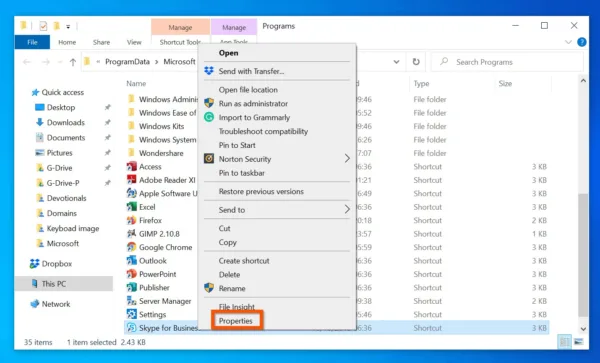Select the GIMP 2.10.8 icon

tap(132, 234)
